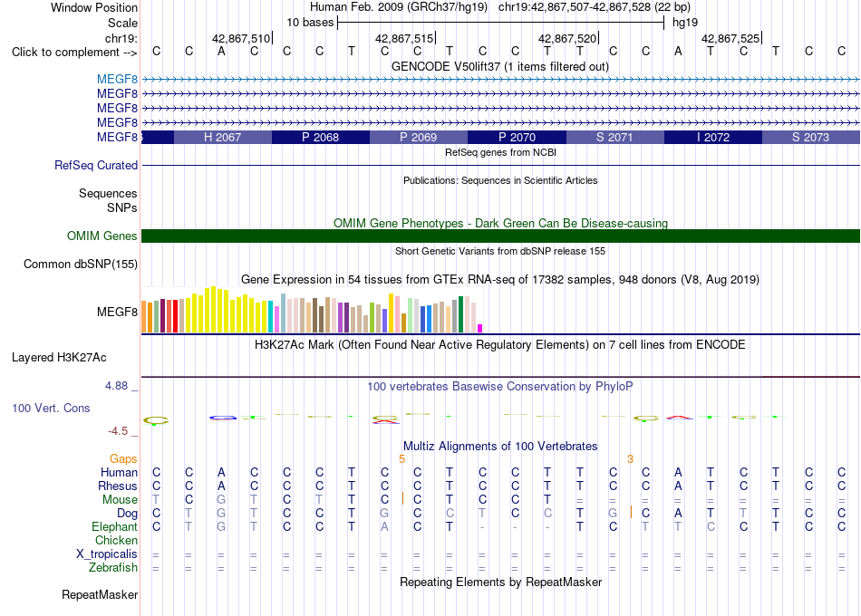Click the GTEx Gene Expression track title
This screenshot has width=861, height=616.
tap(500, 279)
